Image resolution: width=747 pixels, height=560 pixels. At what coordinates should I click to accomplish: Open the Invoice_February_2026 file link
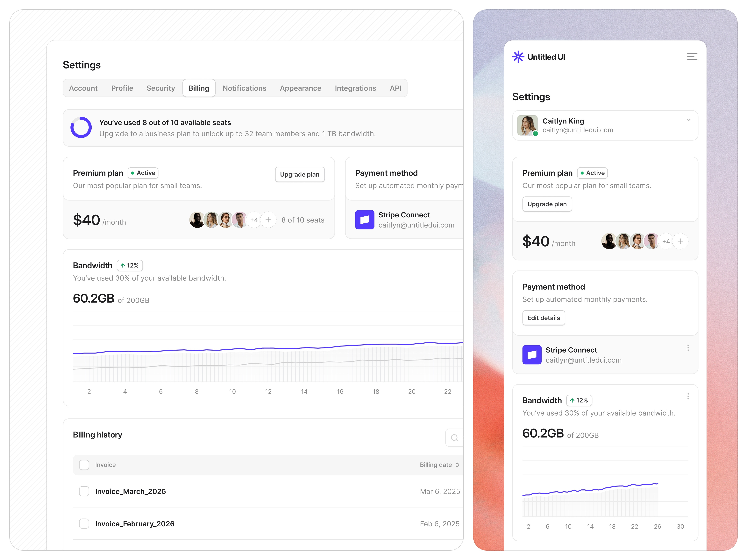(x=135, y=524)
